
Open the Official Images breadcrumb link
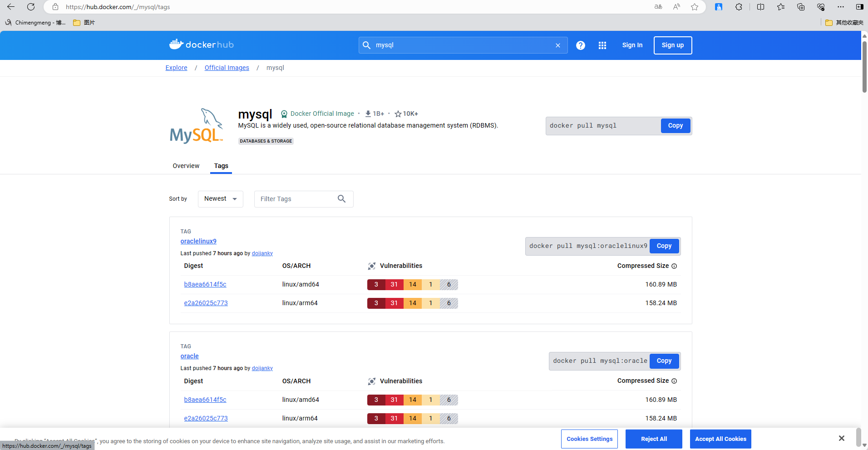[227, 68]
